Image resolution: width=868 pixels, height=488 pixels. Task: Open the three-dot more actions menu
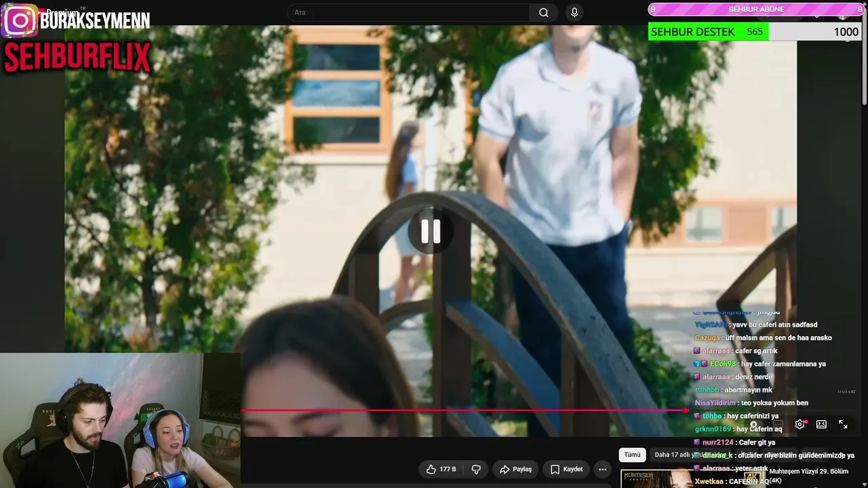pos(602,469)
